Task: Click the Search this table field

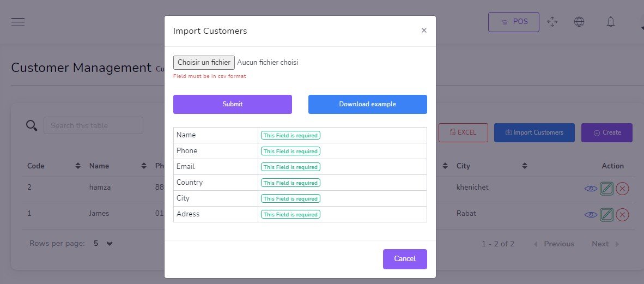Action: point(93,125)
